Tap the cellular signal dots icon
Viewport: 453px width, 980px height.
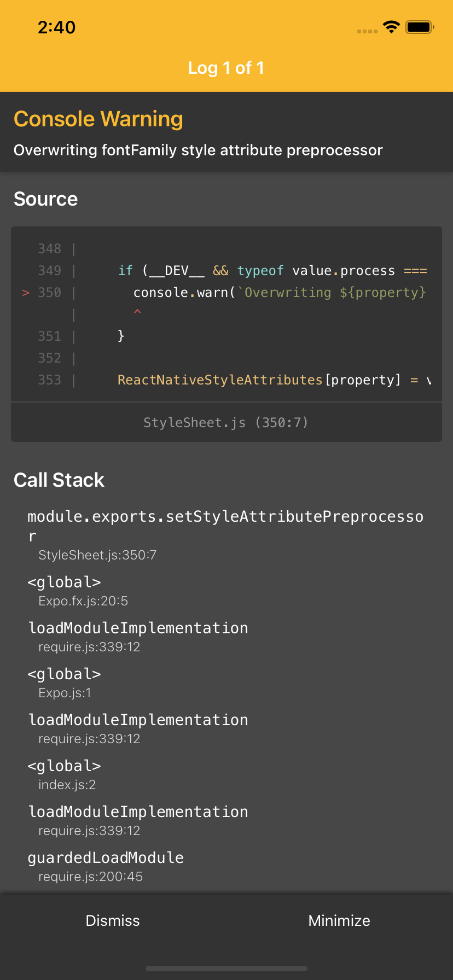click(x=367, y=31)
